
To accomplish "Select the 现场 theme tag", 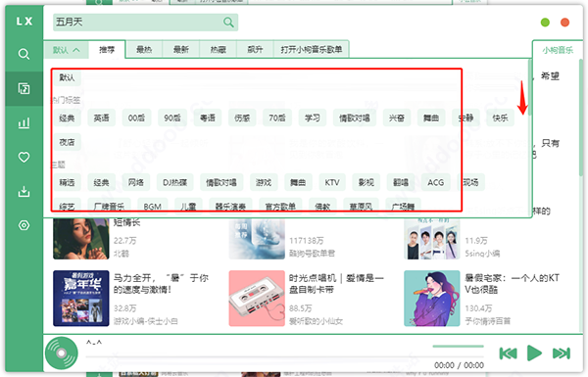I will [470, 182].
